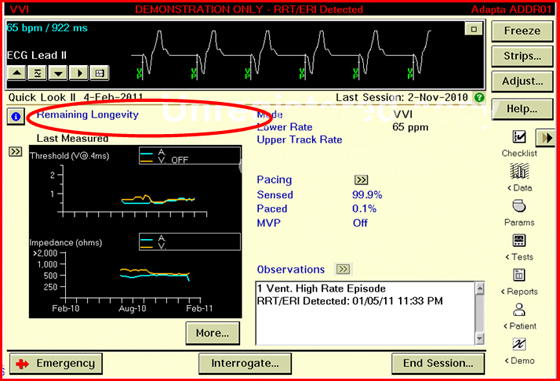Click the Observations heading
This screenshot has width=560, height=381.
pos(291,269)
